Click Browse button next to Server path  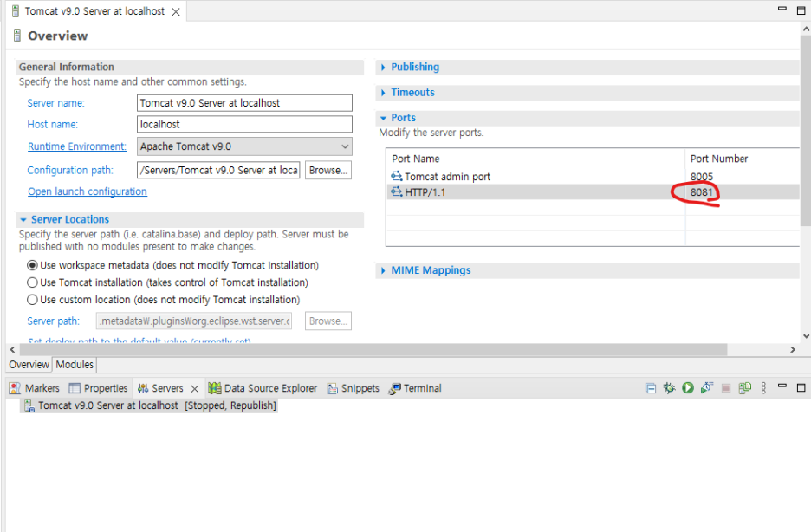coord(328,321)
